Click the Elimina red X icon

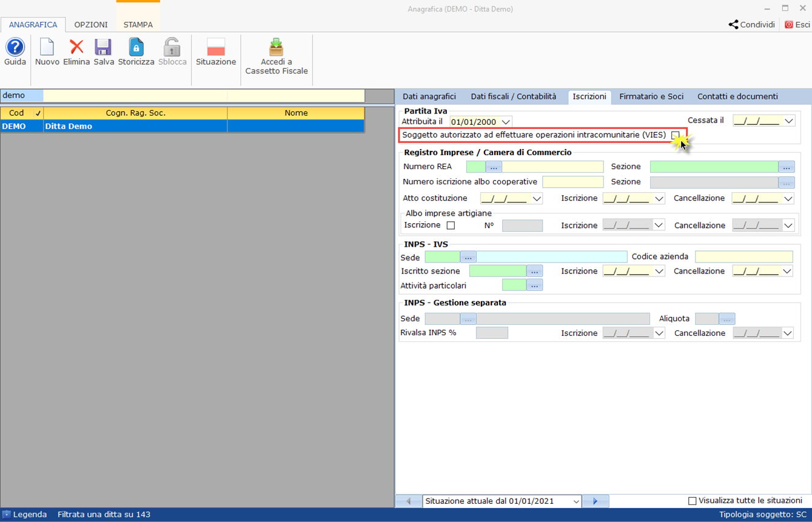[x=76, y=48]
